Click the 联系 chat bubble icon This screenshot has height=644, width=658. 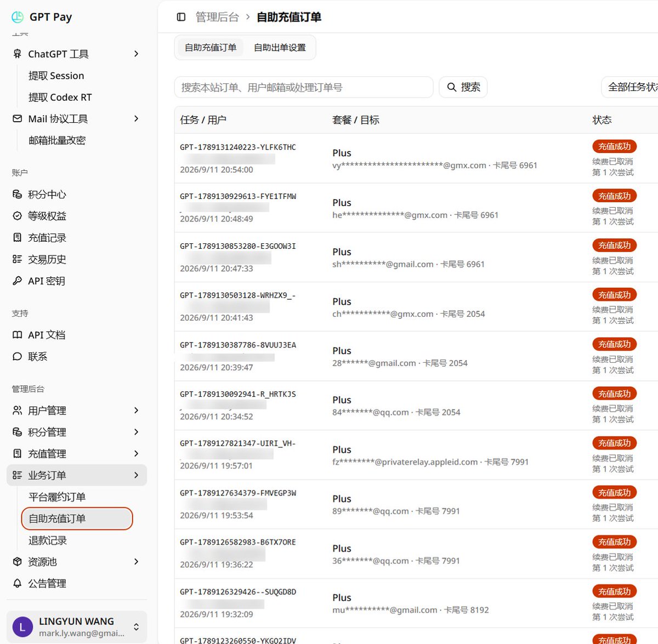point(18,356)
